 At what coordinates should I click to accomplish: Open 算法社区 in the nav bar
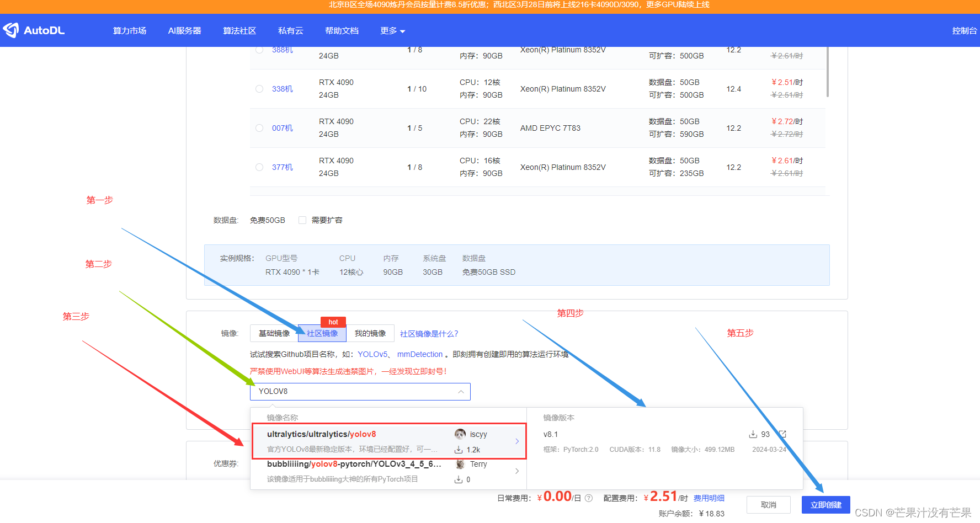[x=239, y=31]
